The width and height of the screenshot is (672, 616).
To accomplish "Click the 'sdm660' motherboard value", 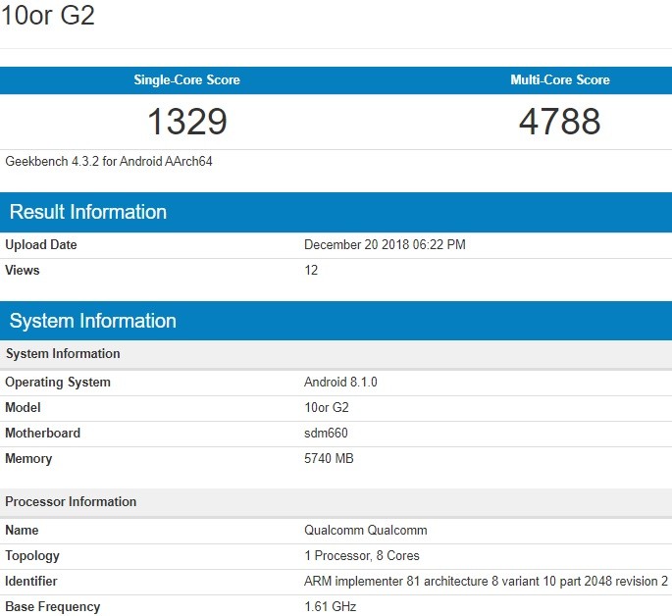I will point(326,434).
